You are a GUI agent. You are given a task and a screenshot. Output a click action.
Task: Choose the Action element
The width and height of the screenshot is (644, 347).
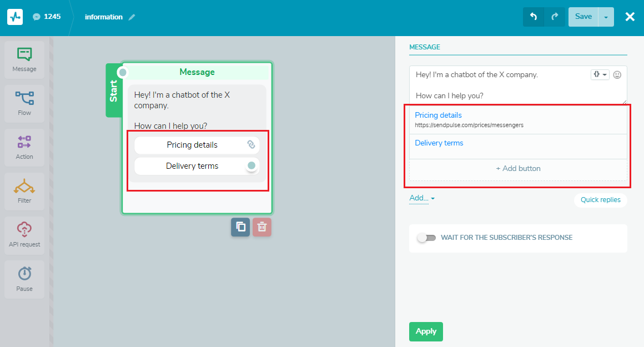pyautogui.click(x=24, y=147)
